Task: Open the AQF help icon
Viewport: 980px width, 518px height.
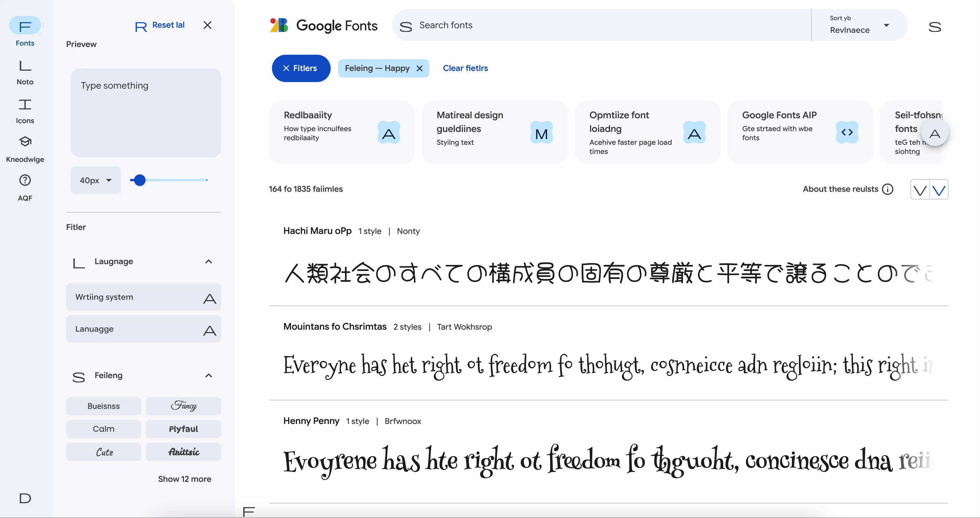Action: click(25, 180)
